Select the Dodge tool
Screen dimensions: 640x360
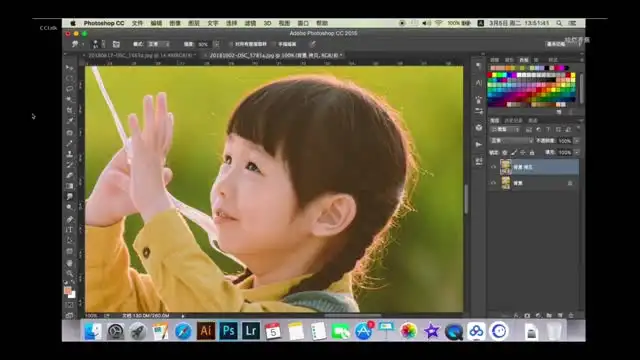[70, 207]
